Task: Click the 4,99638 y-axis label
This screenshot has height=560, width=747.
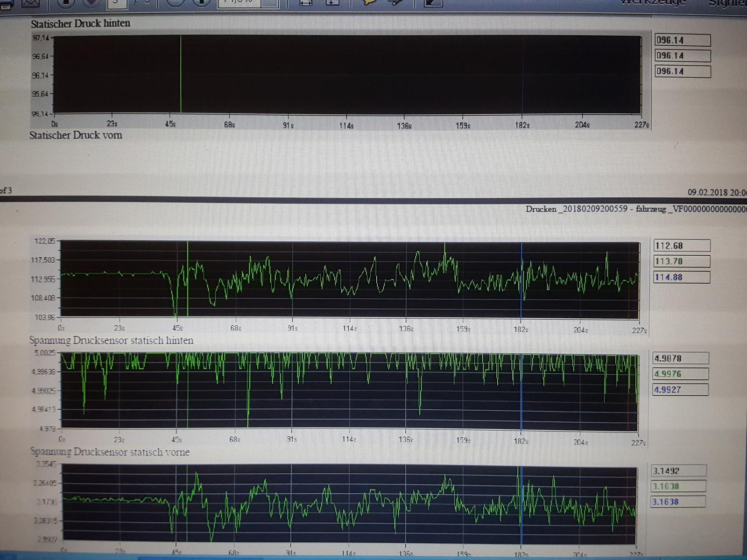Action: (43, 371)
